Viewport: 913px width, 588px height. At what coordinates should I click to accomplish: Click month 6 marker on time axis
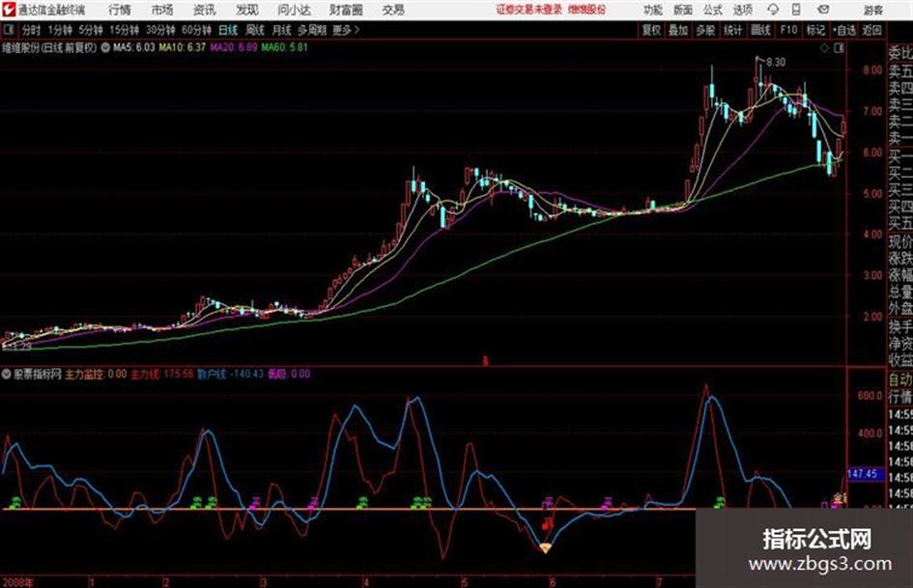[552, 582]
